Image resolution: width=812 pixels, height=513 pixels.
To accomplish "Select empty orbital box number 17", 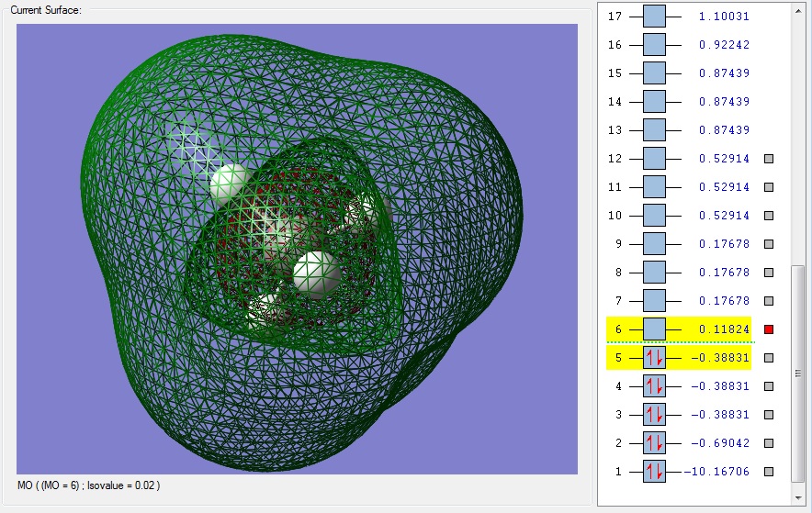I will pyautogui.click(x=655, y=17).
